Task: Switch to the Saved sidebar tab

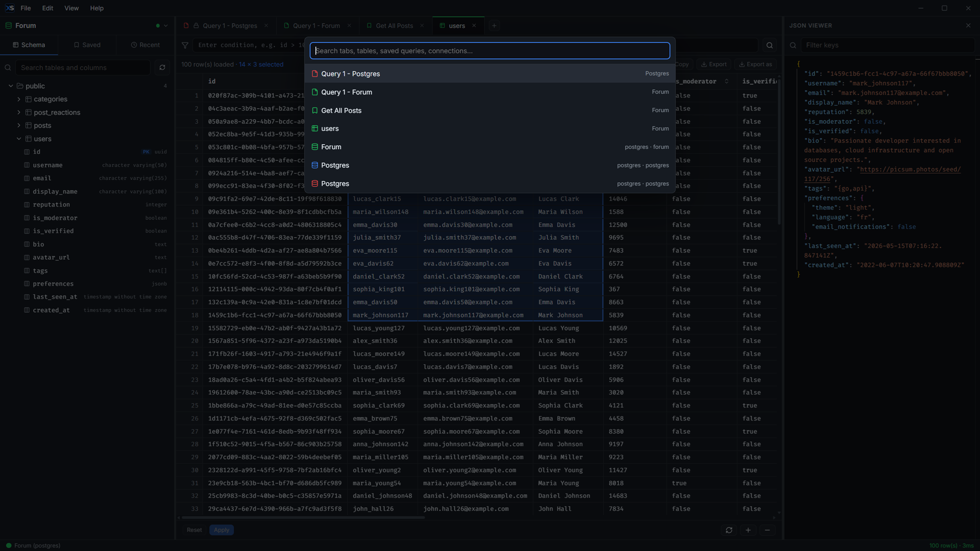Action: click(x=87, y=45)
